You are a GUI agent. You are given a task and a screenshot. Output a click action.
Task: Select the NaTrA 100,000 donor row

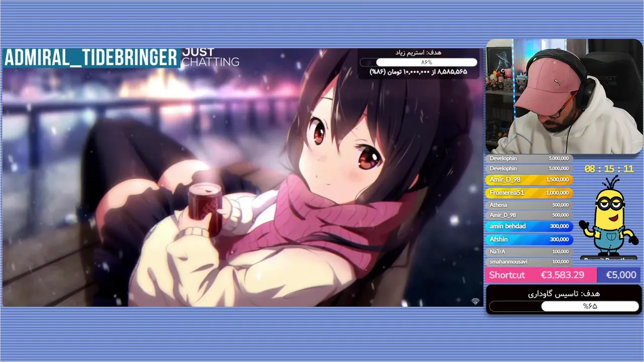click(529, 251)
